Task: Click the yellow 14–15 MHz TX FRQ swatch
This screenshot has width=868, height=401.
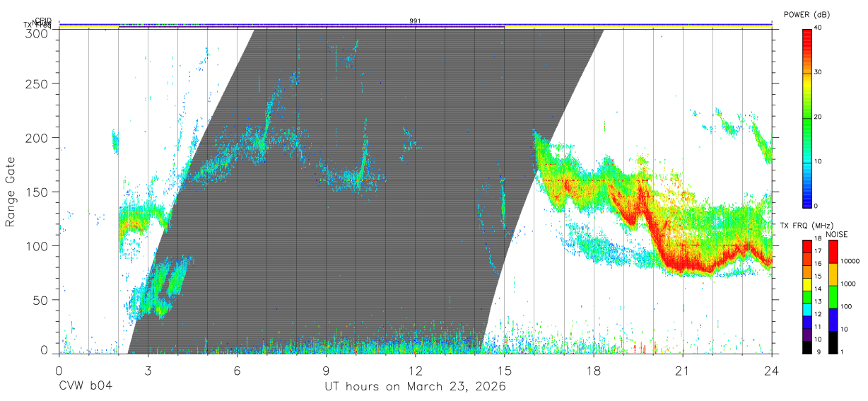Action: click(x=807, y=284)
